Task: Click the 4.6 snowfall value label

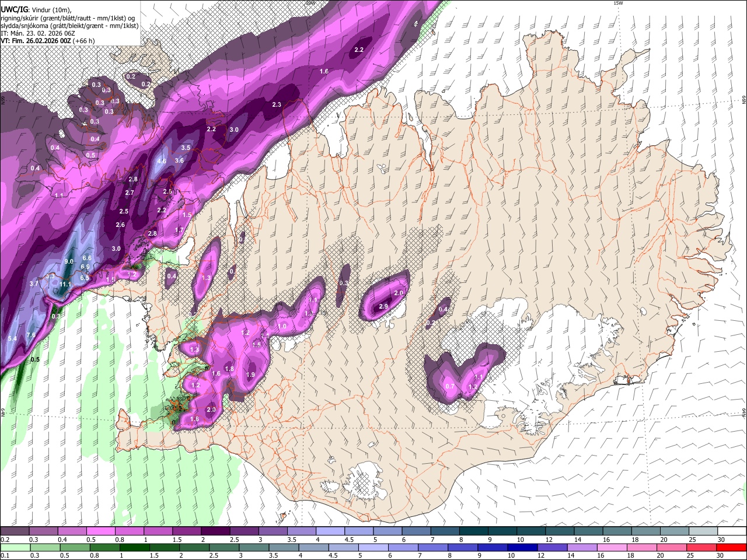Action: 162,161
